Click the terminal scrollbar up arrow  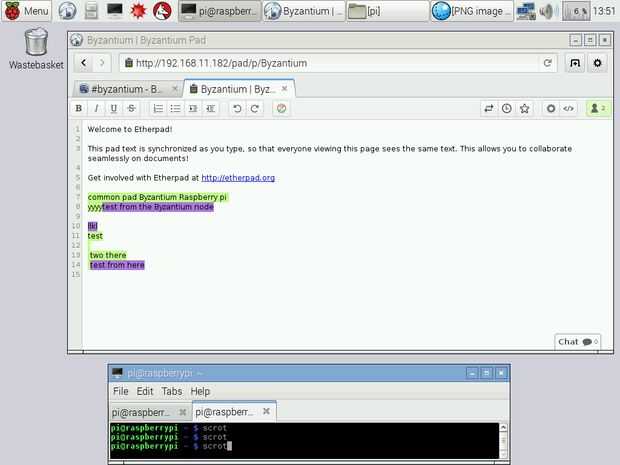pos(503,427)
